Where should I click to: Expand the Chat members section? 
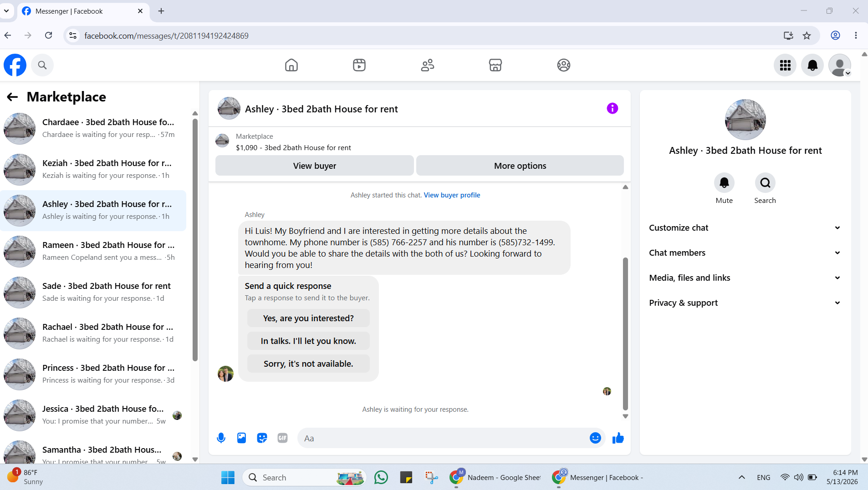(745, 253)
